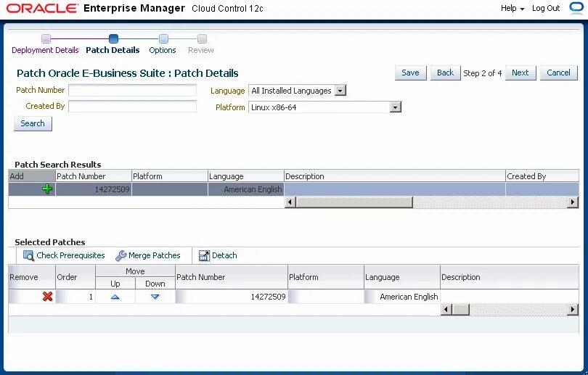Image resolution: width=588 pixels, height=375 pixels.
Task: Click the Oracle logo icon at the top right
Action: [x=576, y=7]
